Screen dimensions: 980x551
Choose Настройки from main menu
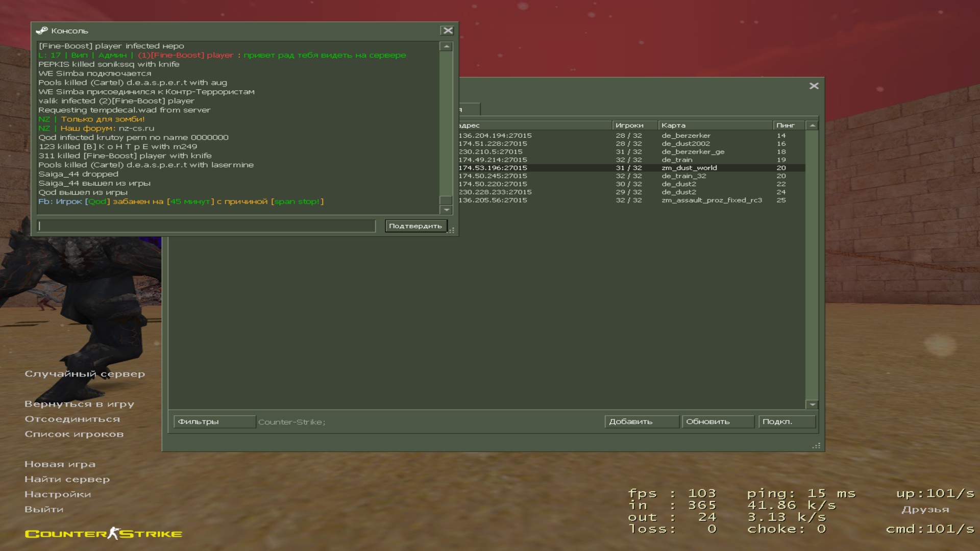(58, 494)
